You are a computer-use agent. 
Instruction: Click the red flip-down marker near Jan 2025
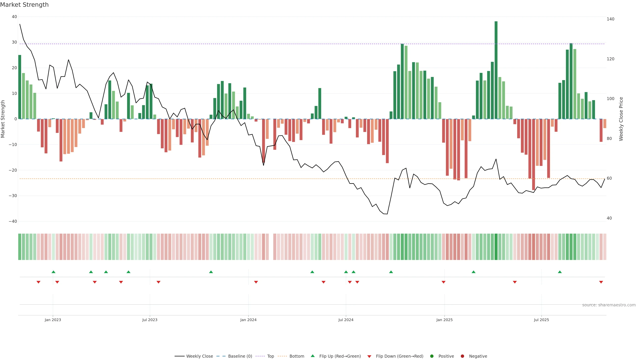[x=443, y=282]
